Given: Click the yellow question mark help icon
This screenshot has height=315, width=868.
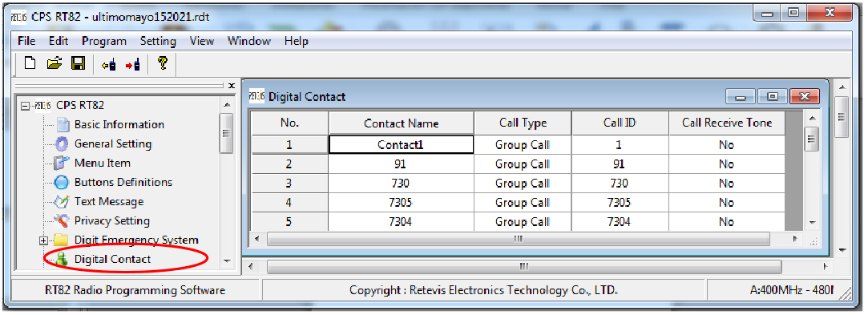Looking at the screenshot, I should pyautogui.click(x=162, y=63).
